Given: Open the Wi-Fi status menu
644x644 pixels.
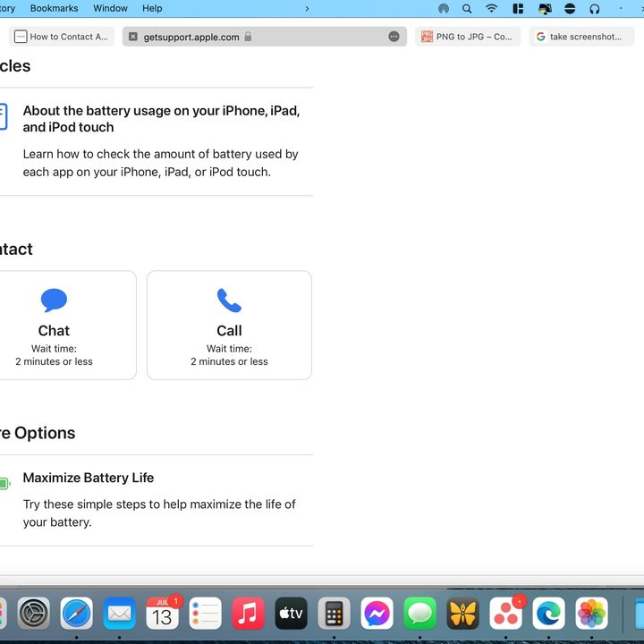Looking at the screenshot, I should (x=491, y=8).
